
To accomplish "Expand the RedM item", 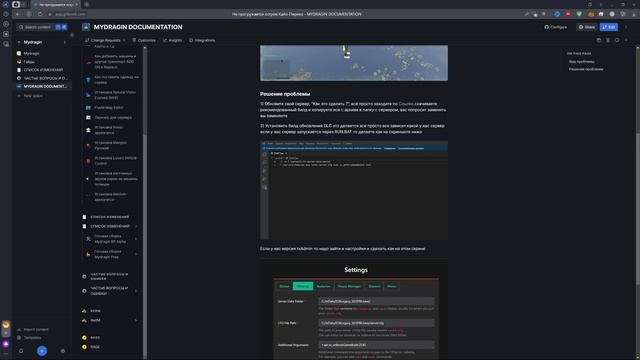I will click(136, 320).
